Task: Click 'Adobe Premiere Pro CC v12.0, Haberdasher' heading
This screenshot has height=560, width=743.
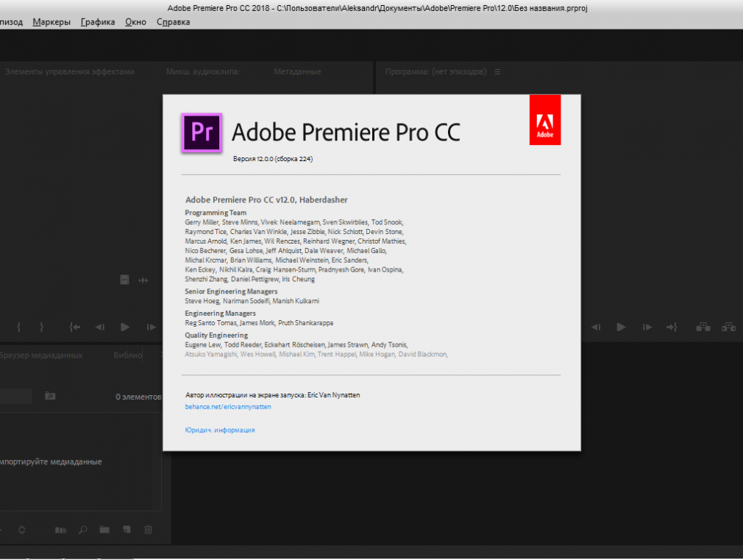Action: click(266, 199)
